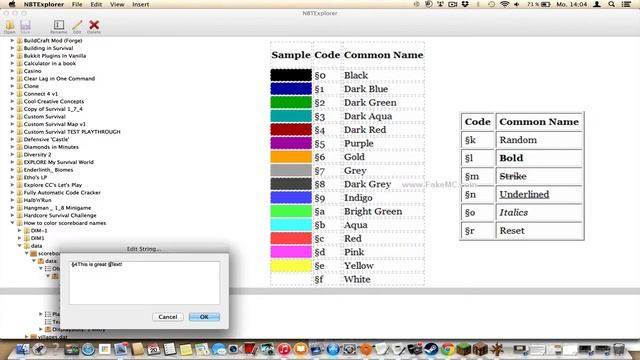The width and height of the screenshot is (640, 360).
Task: Click Cancel in Edit String dialog
Action: point(168,317)
